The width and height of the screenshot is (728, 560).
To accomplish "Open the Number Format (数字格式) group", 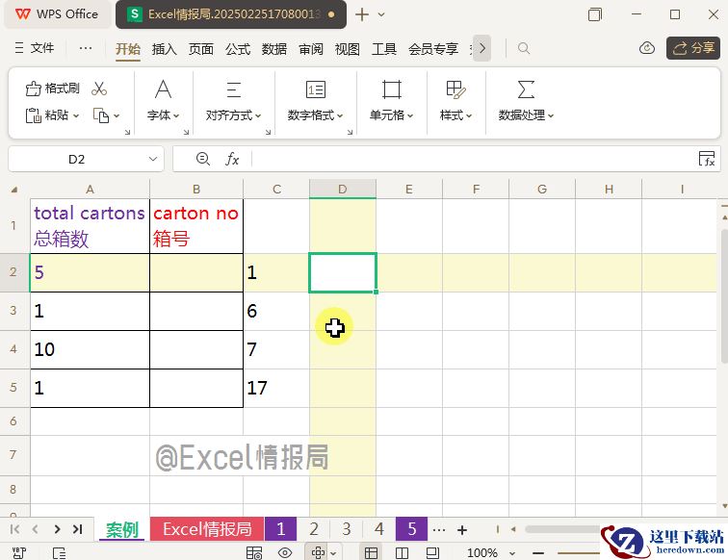I will click(316, 101).
